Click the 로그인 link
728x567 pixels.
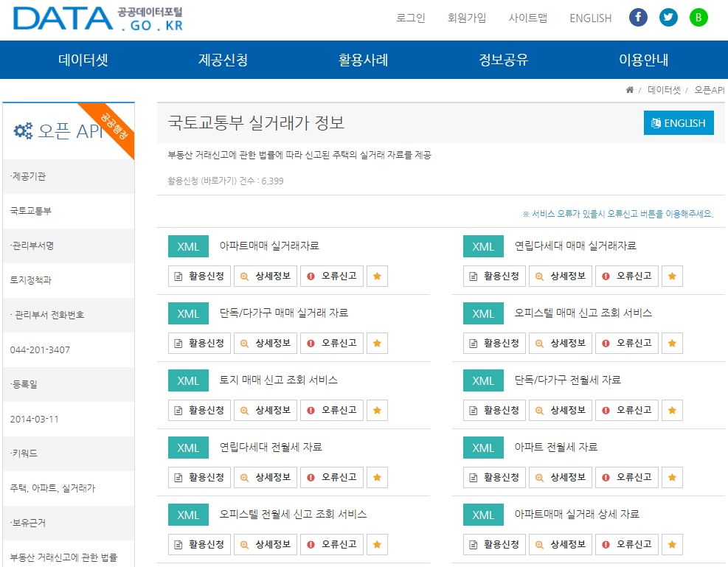[x=410, y=18]
